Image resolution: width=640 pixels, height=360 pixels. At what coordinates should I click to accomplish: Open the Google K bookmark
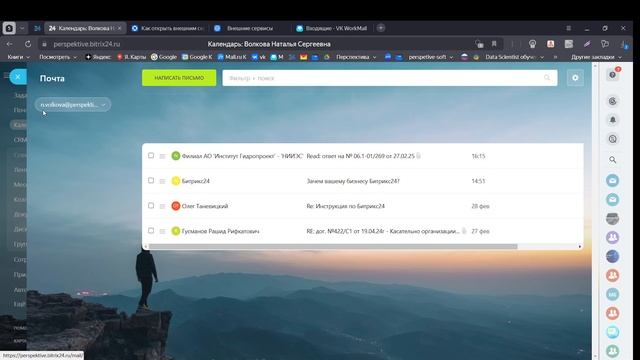click(x=197, y=57)
